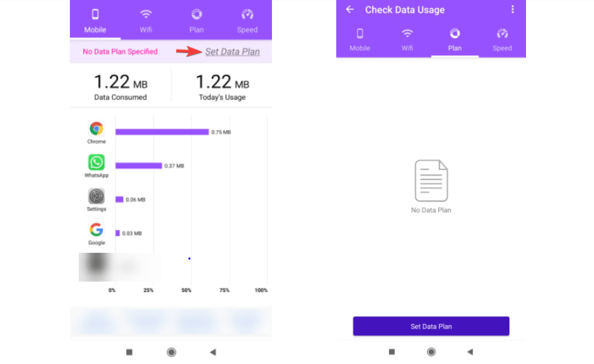Switch to Plan tab label on left screen
This screenshot has width=594, height=364.
(197, 30)
